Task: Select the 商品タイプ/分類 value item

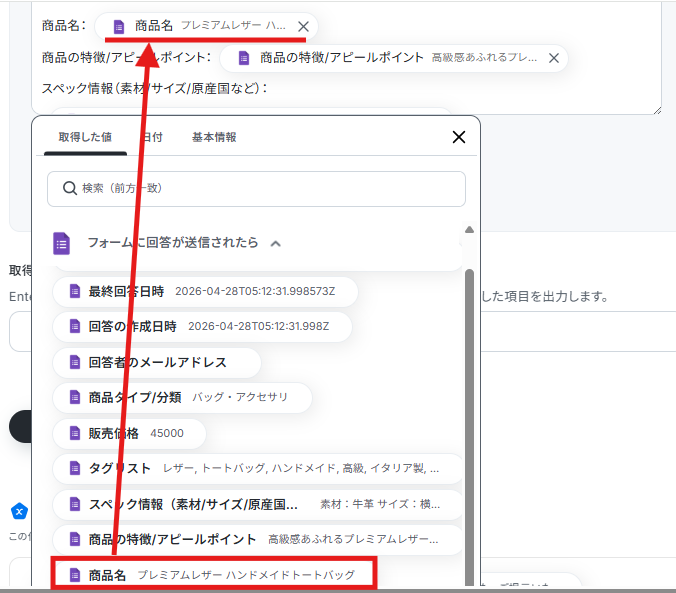Action: [x=182, y=397]
